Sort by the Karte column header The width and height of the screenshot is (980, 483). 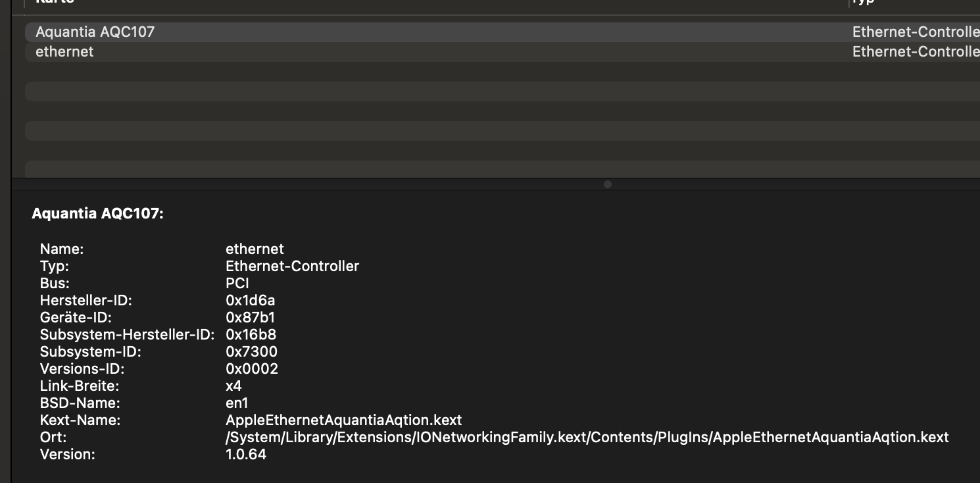tap(56, 3)
